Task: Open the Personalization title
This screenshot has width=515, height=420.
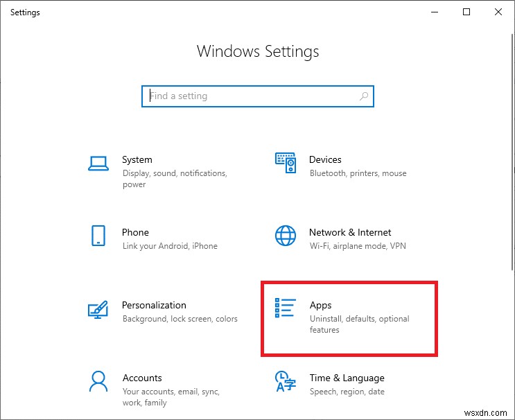Action: pyautogui.click(x=154, y=306)
